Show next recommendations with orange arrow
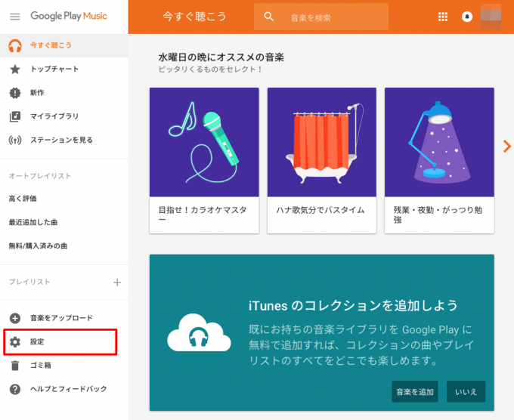The height and width of the screenshot is (420, 514). tap(507, 147)
